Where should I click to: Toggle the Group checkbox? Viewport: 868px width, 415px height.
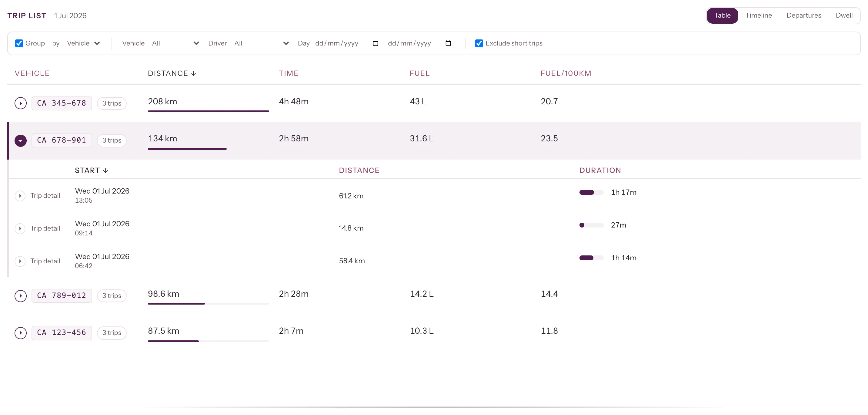pos(19,43)
